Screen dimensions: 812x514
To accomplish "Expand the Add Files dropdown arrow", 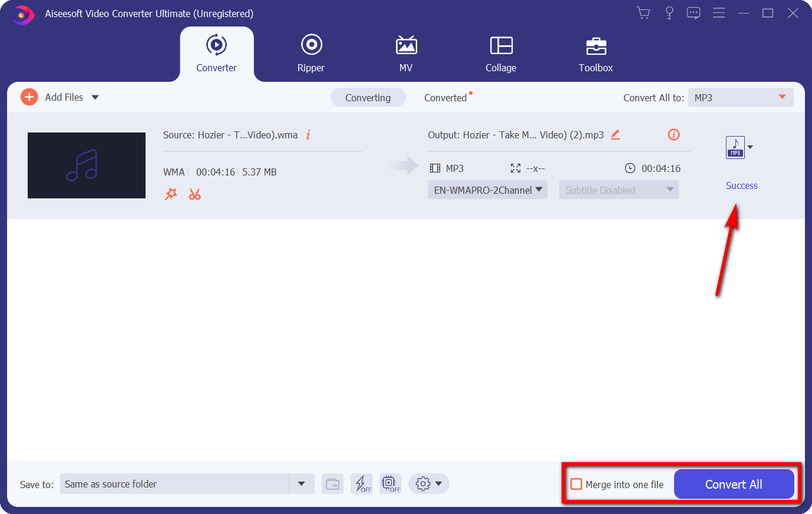I will point(95,98).
